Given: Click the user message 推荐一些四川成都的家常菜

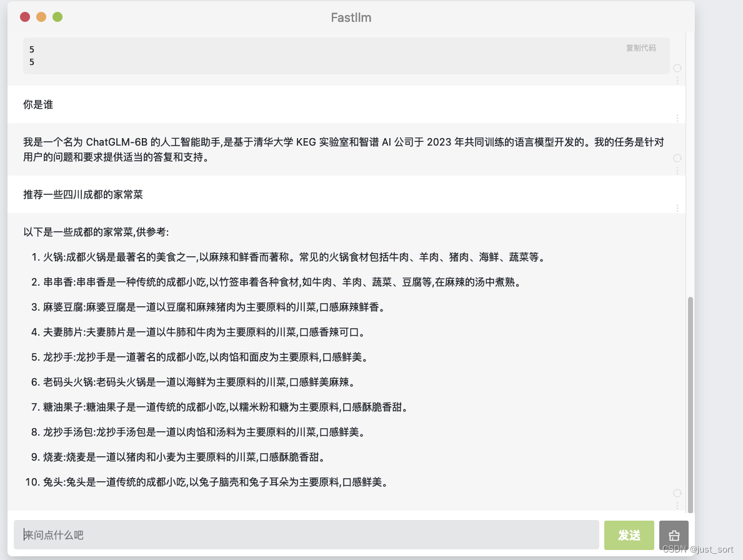Looking at the screenshot, I should point(83,195).
